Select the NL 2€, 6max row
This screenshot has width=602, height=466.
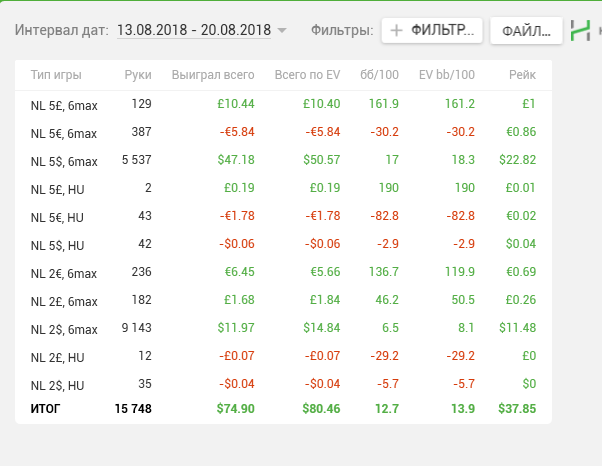pyautogui.click(x=64, y=273)
